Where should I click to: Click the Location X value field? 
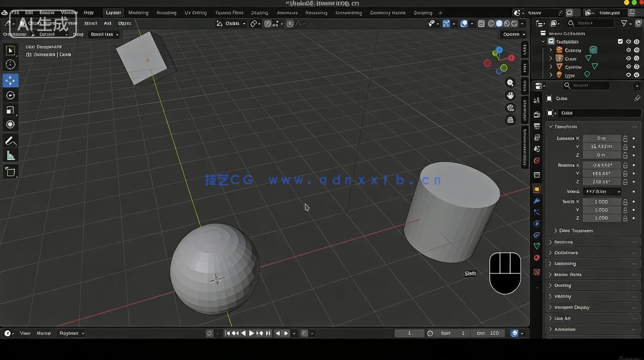pos(601,138)
